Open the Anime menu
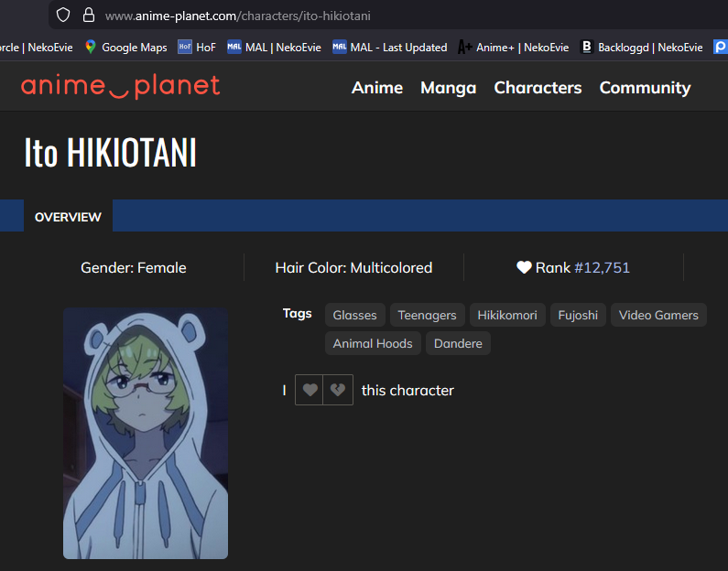This screenshot has height=571, width=728. click(x=377, y=88)
